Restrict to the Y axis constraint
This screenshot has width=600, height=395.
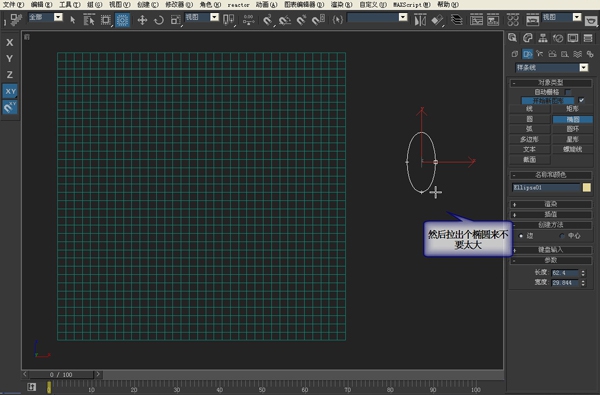tap(10, 59)
